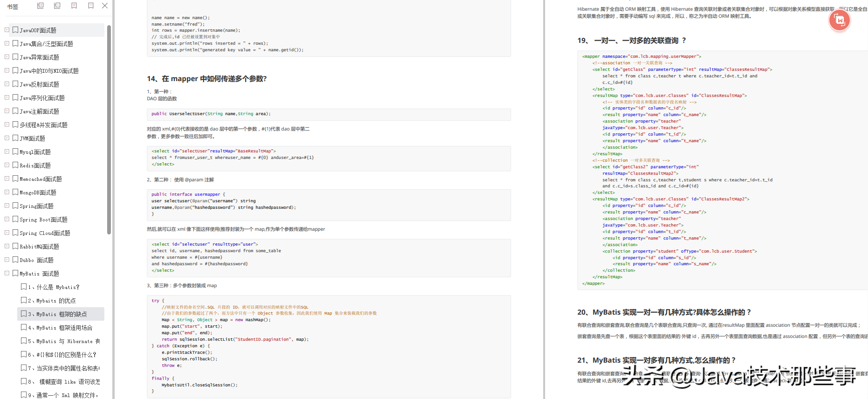Image resolution: width=868 pixels, height=399 pixels.
Task: Expand the Java集合/泛型面试题 bookmark node
Action: click(x=7, y=43)
